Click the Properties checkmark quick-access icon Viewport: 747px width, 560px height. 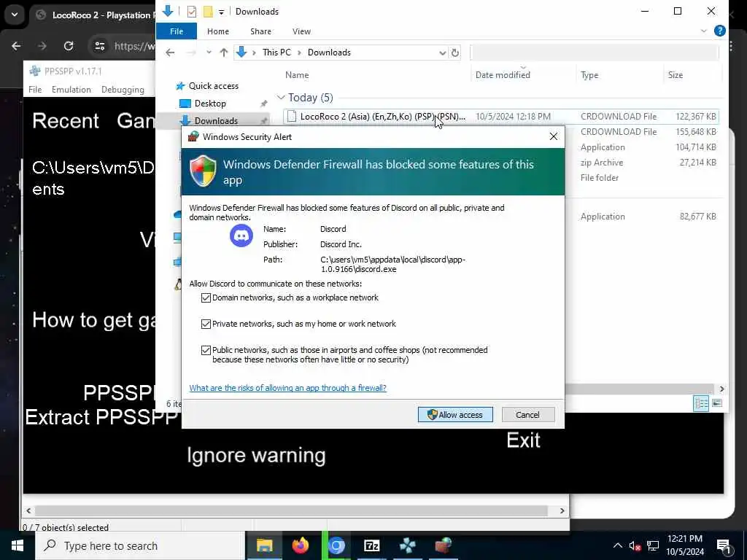[x=192, y=12]
